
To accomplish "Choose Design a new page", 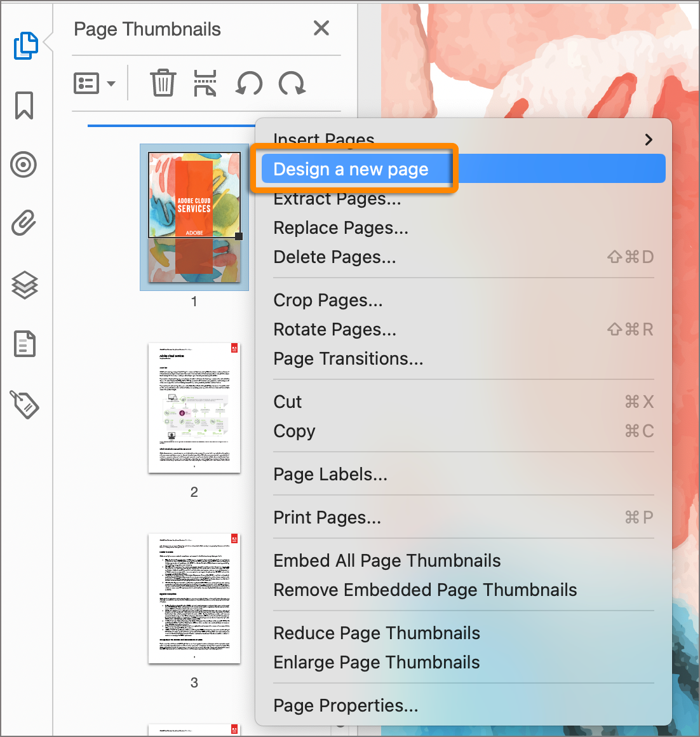I will (x=463, y=168).
